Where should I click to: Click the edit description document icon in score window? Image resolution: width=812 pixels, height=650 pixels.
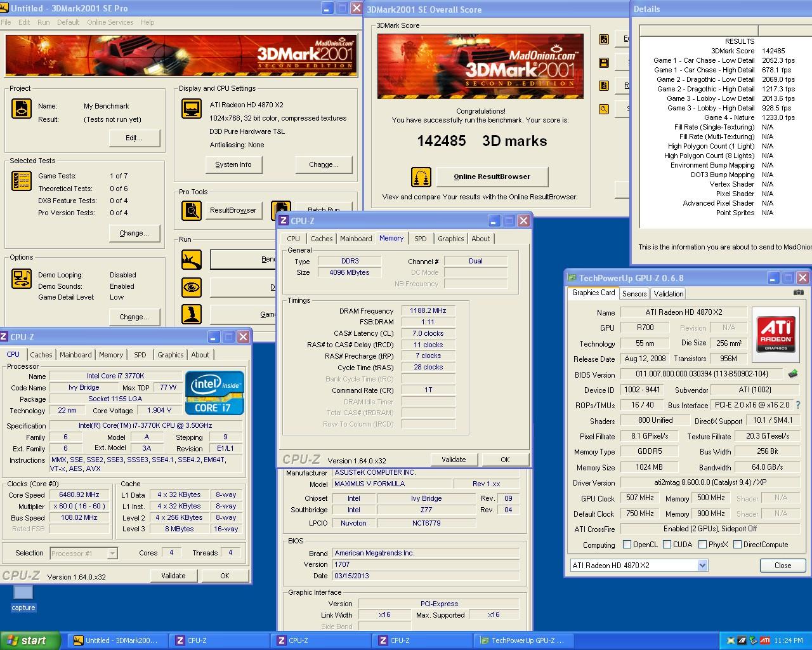coord(604,39)
